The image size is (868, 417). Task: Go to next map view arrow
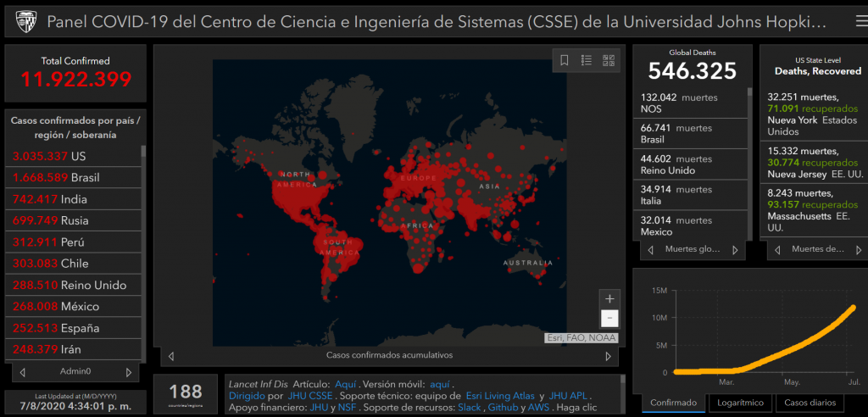coord(608,356)
